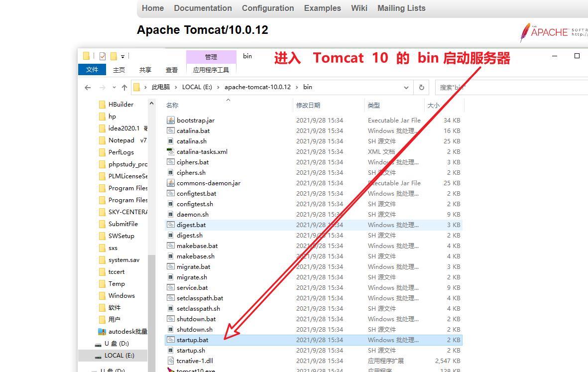This screenshot has height=372, width=588.
Task: Click the catalina-tasks.xml file icon
Action: pyautogui.click(x=171, y=151)
